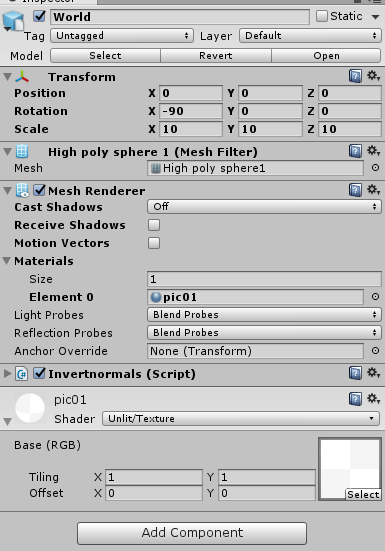Collapse the pic01 material foldout

pos(7,421)
